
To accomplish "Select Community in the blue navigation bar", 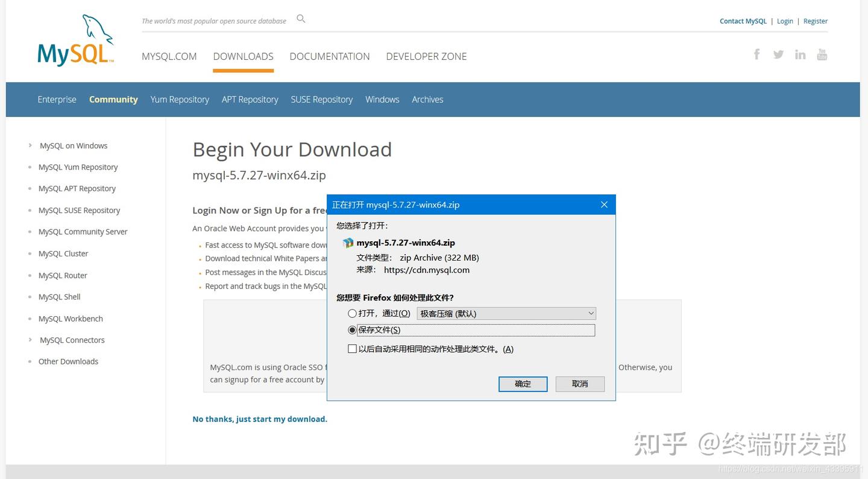I will pos(113,99).
